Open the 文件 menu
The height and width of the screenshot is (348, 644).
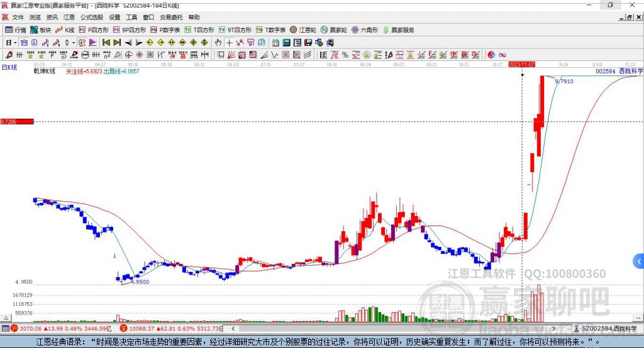pos(18,17)
